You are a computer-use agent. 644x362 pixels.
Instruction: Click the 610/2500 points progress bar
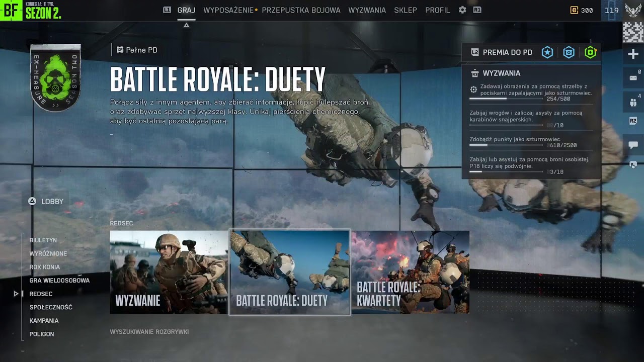pos(506,145)
